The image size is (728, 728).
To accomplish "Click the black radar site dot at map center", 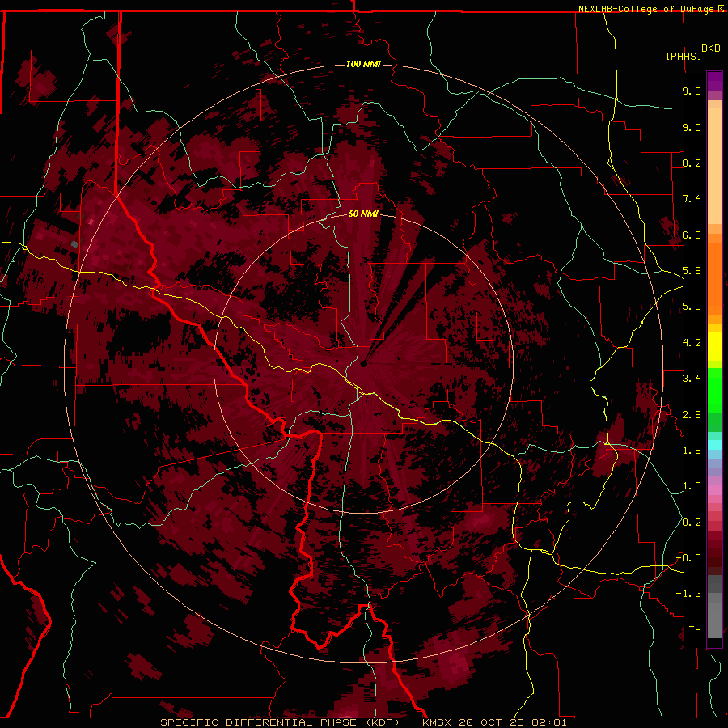I will click(364, 363).
